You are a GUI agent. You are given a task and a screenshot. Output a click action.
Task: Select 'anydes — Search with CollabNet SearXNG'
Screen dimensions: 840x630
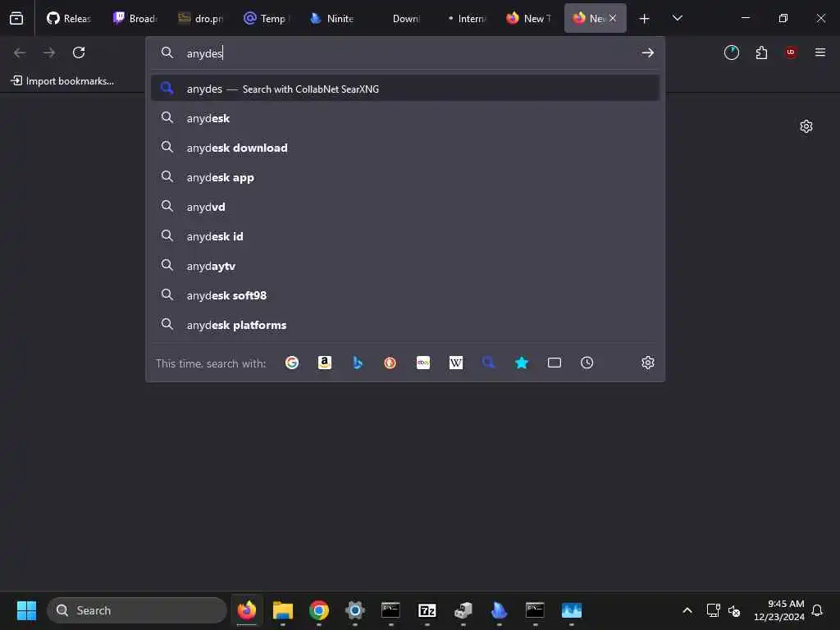405,89
